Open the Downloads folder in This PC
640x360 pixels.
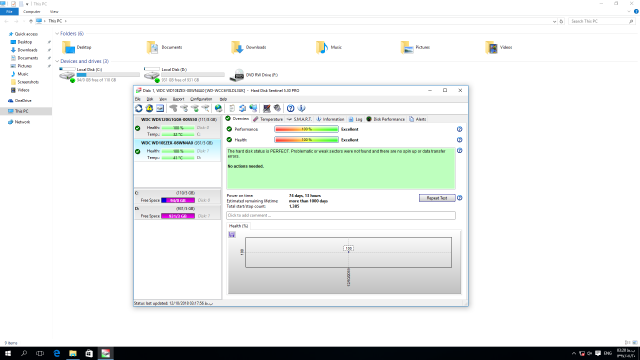[x=249, y=47]
